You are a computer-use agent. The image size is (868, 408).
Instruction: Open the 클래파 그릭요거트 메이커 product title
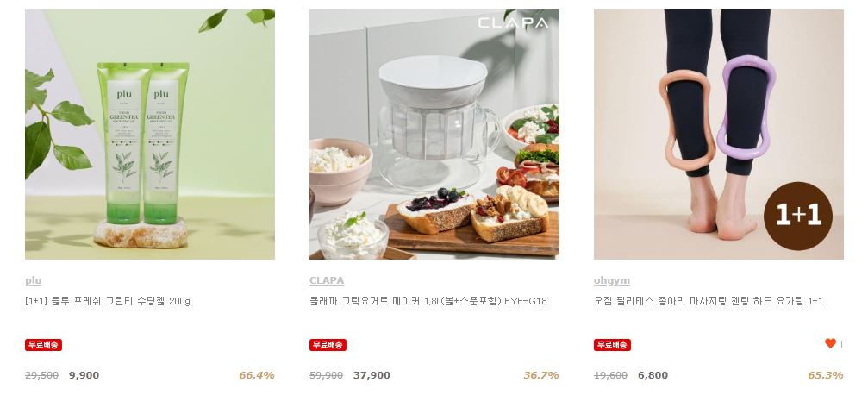coord(428,301)
